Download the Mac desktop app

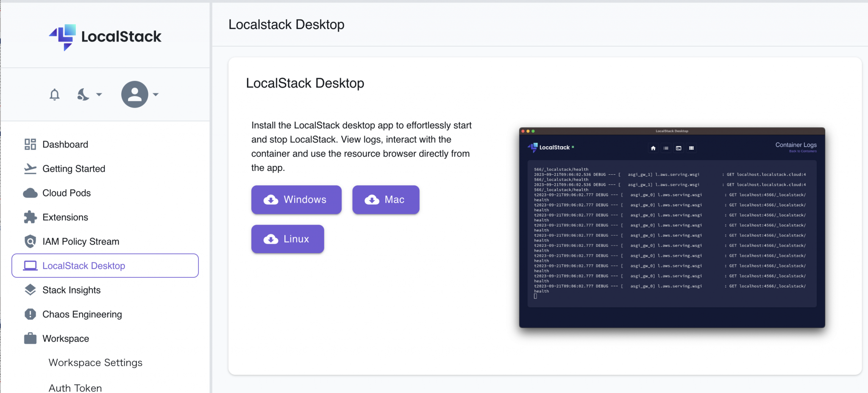[385, 200]
